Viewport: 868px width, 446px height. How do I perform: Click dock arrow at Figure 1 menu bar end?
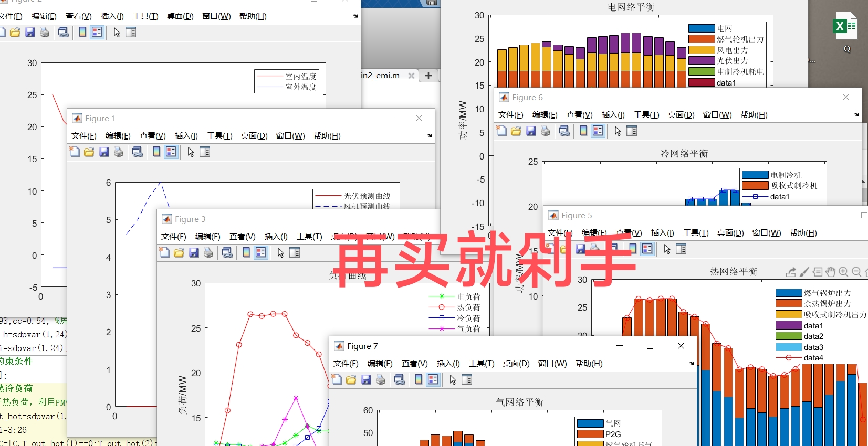point(430,136)
